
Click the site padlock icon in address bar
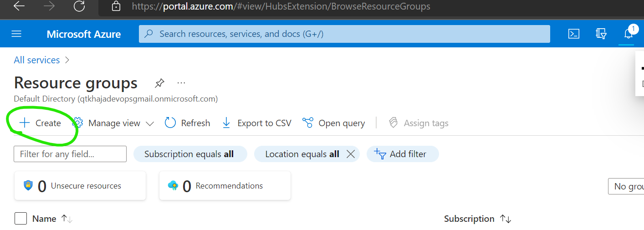[116, 6]
